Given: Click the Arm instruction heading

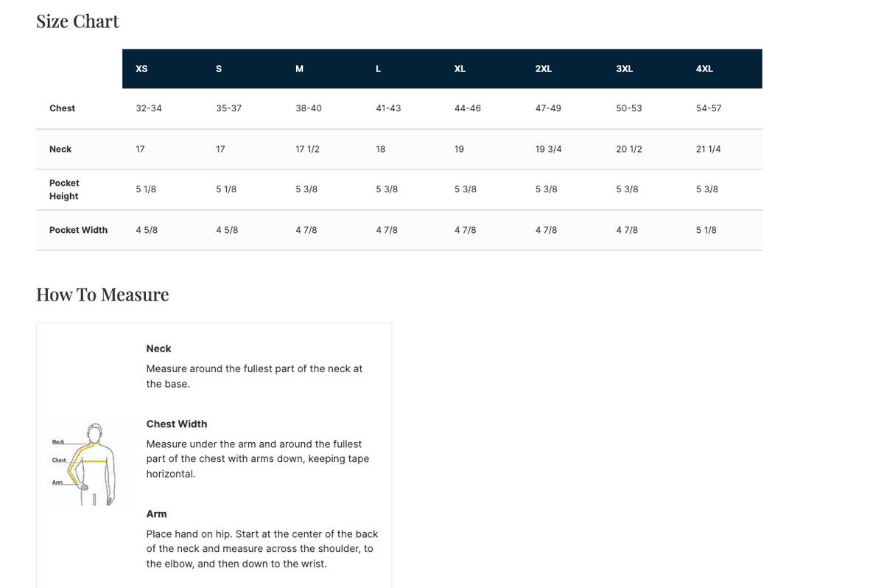Looking at the screenshot, I should pyautogui.click(x=156, y=514).
